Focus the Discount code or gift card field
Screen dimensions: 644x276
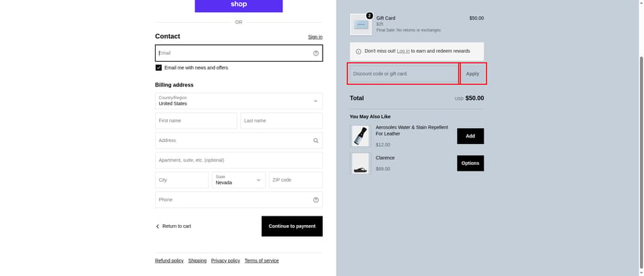tap(403, 74)
